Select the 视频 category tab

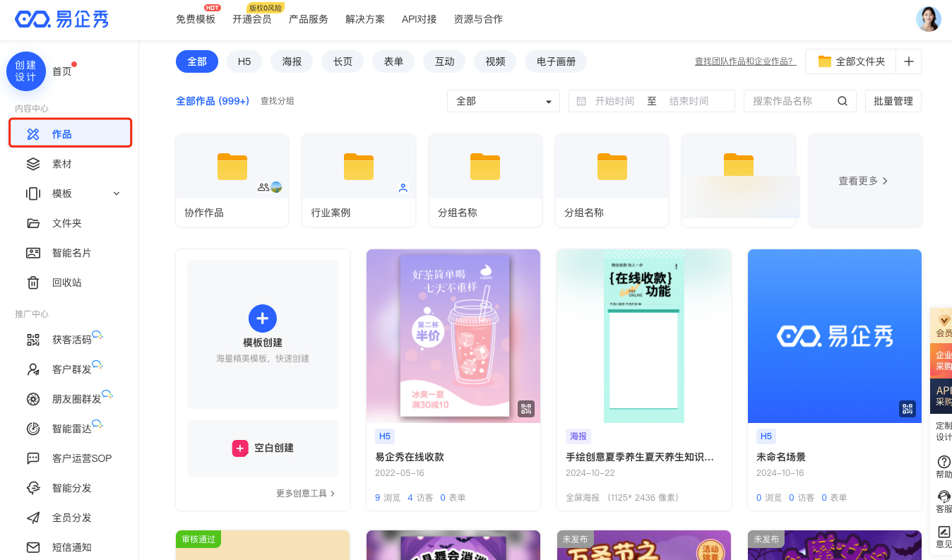pos(495,61)
